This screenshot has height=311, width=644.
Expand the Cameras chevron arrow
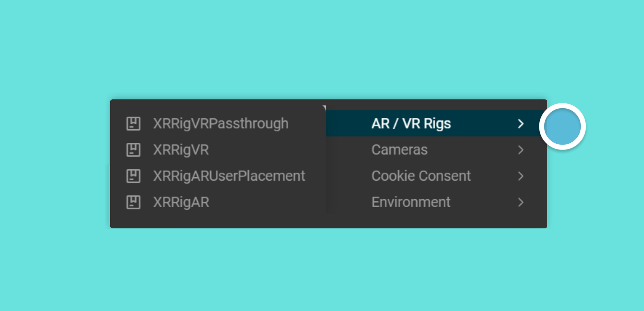[521, 150]
